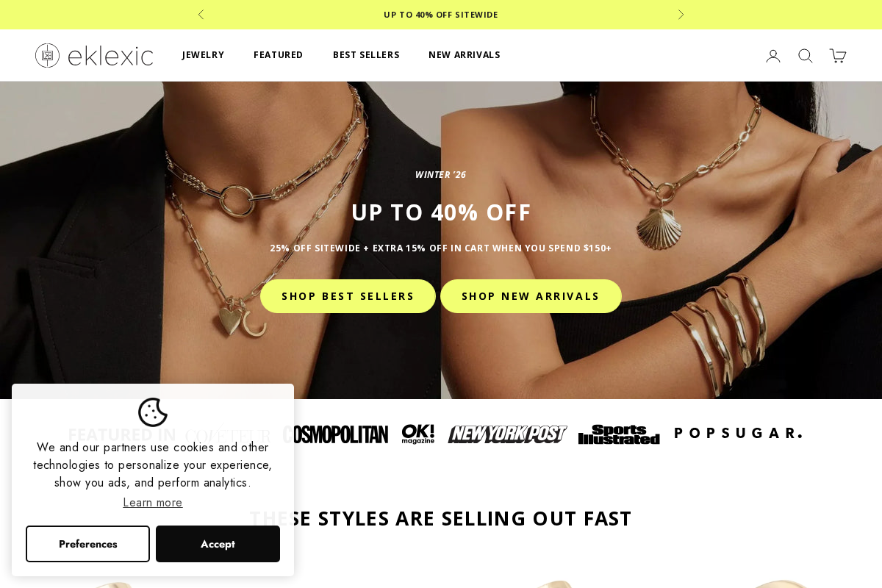882x588 pixels.
Task: Expand the Featured navigation menu
Action: (279, 55)
